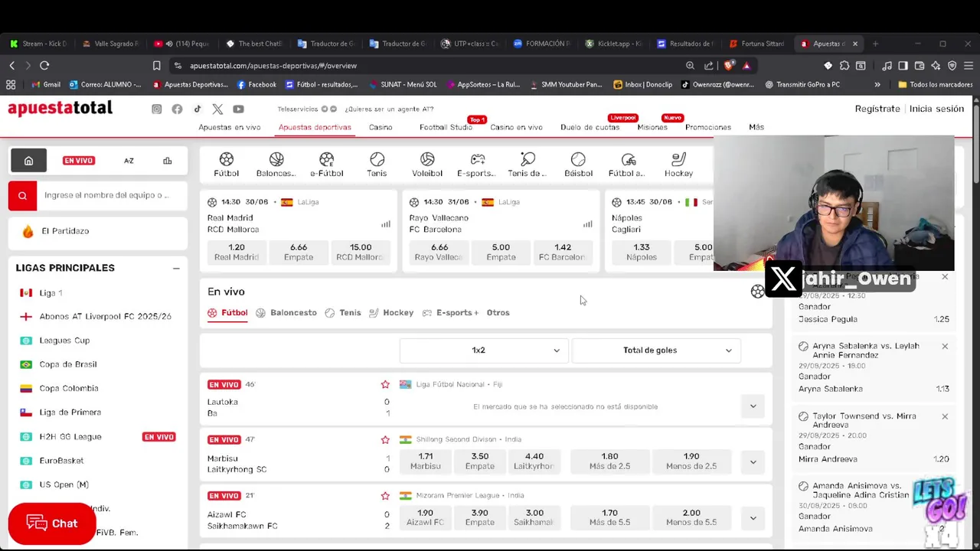Open Brave Shields icon
This screenshot has height=551, width=980.
(x=729, y=66)
